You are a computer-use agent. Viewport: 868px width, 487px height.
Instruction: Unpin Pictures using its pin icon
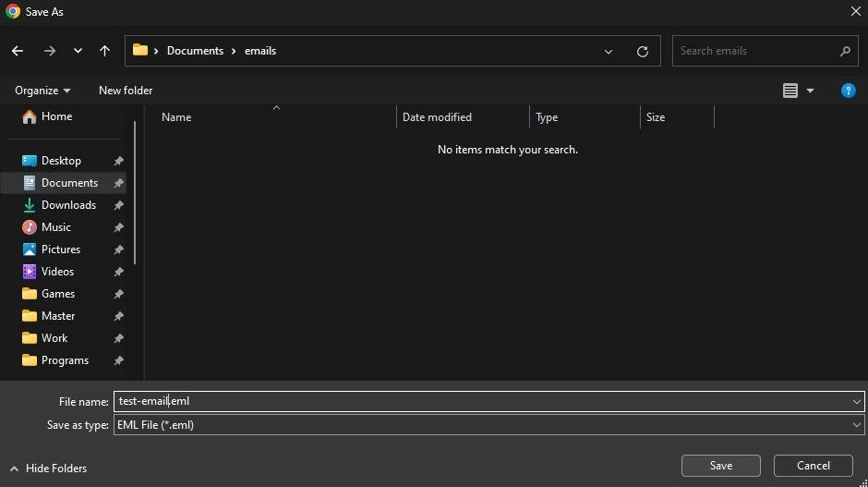118,250
